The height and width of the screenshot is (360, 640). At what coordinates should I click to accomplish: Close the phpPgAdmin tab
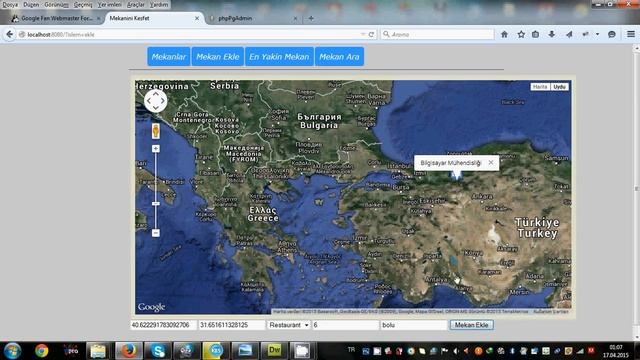pyautogui.click(x=295, y=18)
